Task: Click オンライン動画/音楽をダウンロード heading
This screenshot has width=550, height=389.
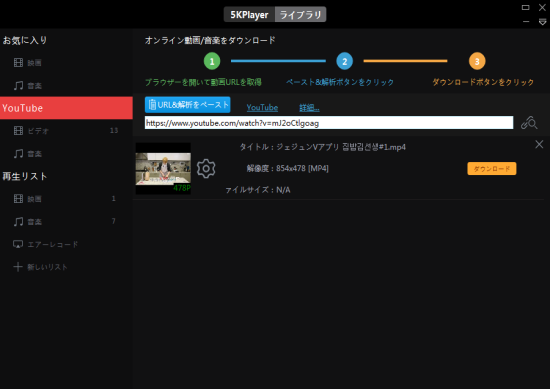Action: [x=210, y=40]
